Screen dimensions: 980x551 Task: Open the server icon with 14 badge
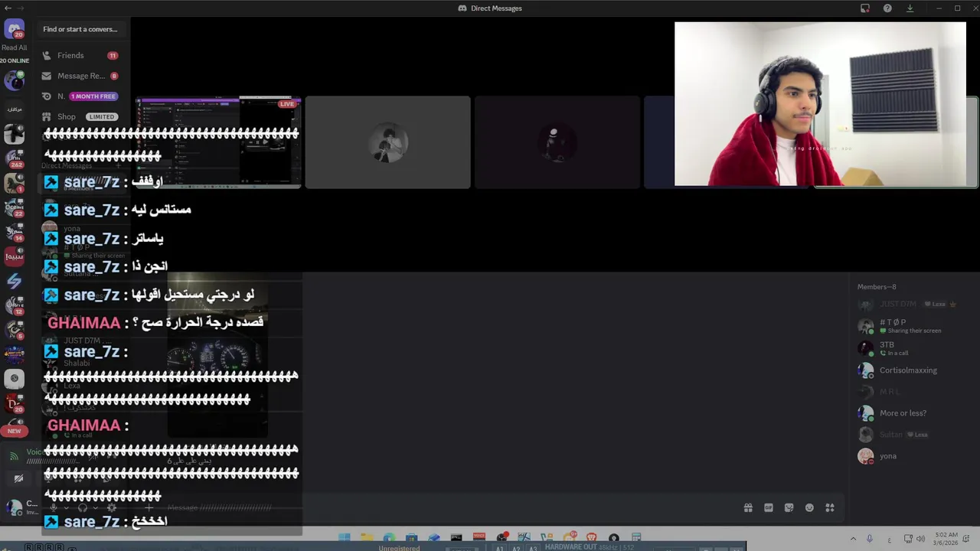pos(14,231)
